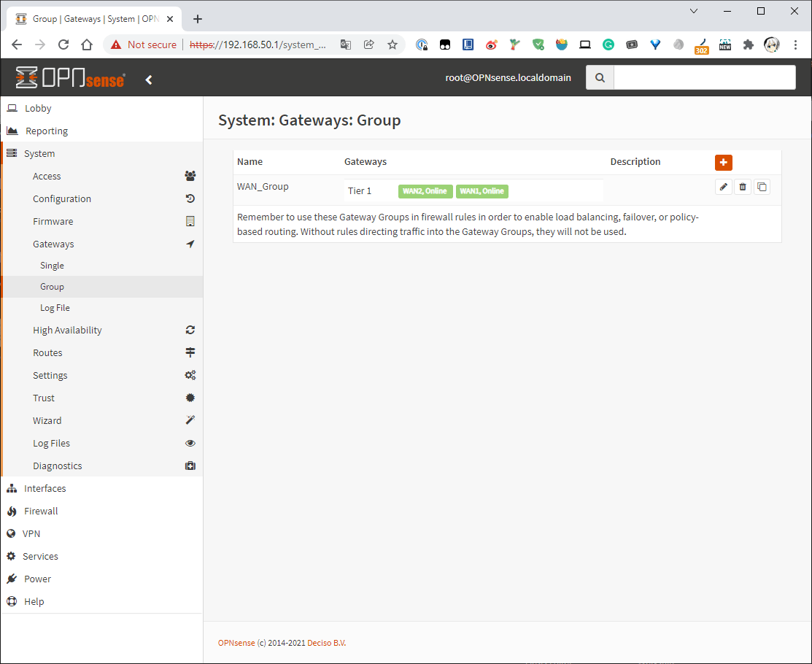Click the orange add gateway group button
Screen dimensions: 812x664
[x=723, y=163]
